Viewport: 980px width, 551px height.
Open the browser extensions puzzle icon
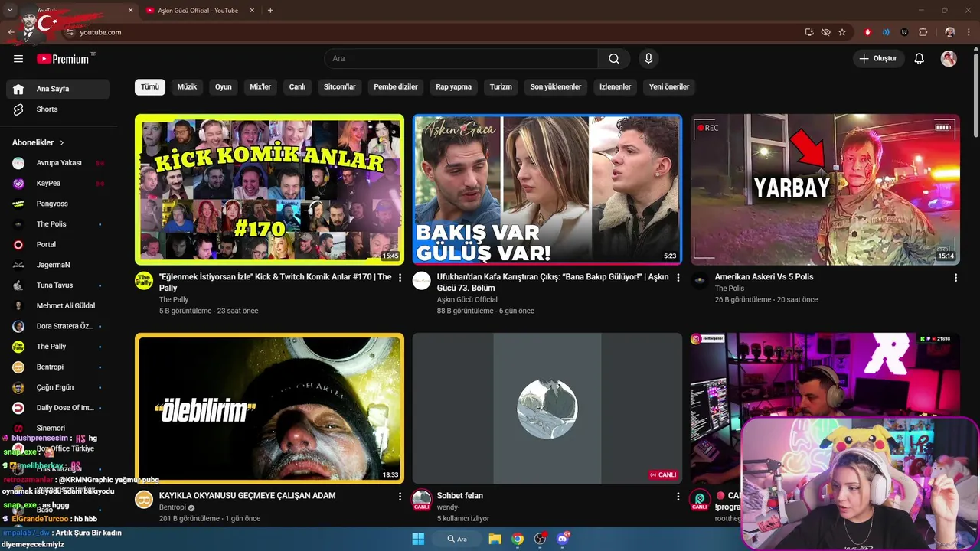[x=923, y=32]
